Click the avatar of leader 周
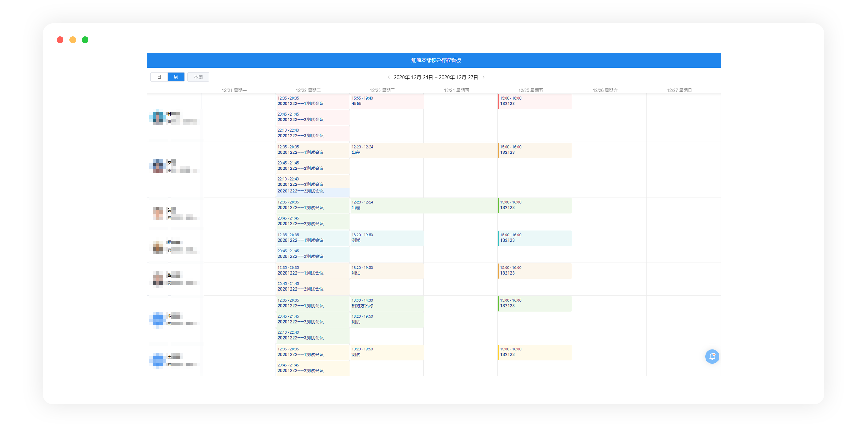 [158, 247]
